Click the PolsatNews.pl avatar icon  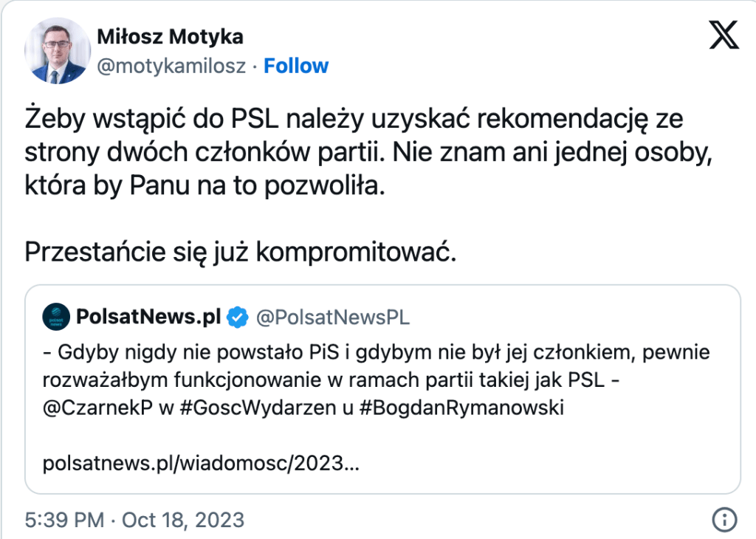55,317
